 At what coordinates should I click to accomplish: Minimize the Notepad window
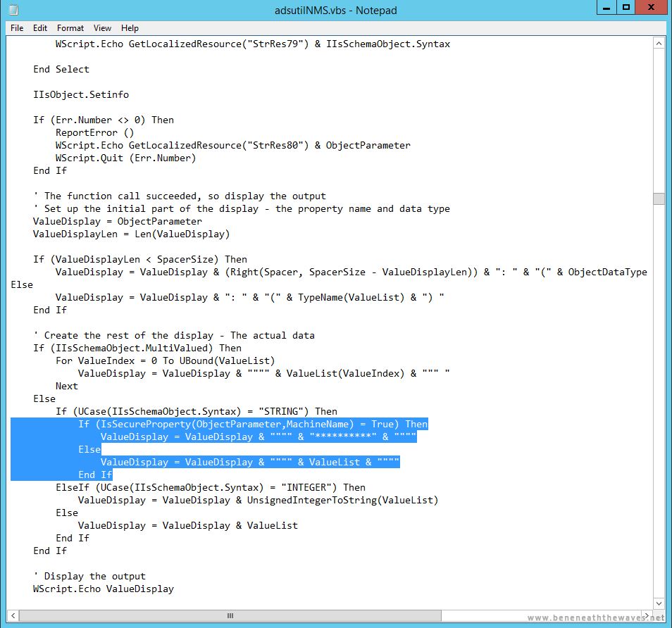(606, 8)
